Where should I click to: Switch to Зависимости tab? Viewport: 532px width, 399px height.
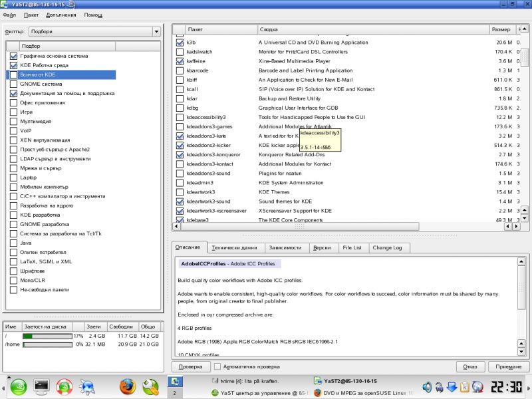pyautogui.click(x=285, y=247)
